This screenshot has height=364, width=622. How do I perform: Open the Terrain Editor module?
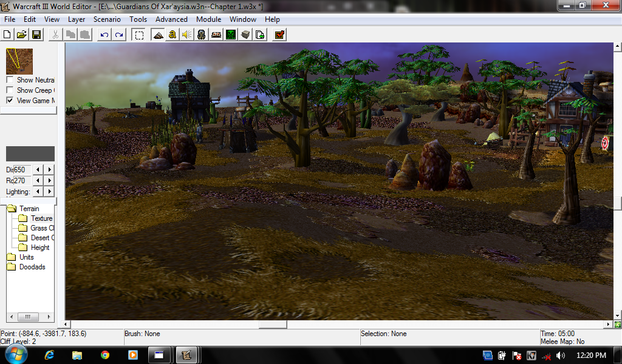click(x=158, y=35)
